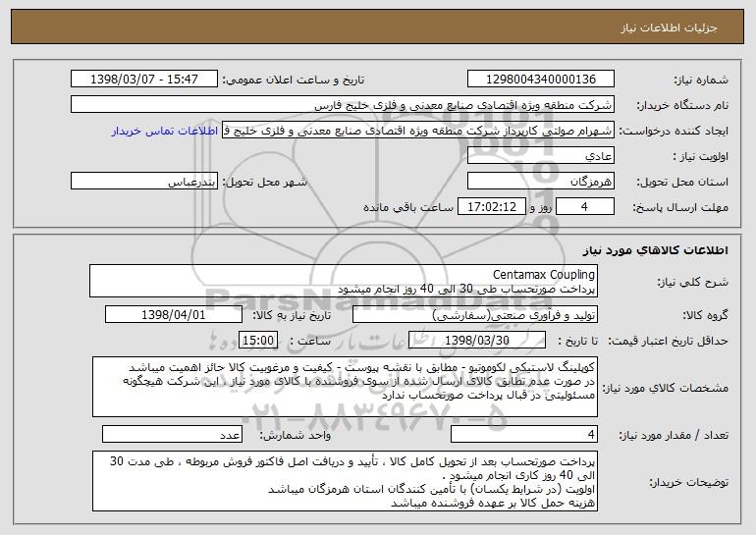The image size is (756, 535).
Task: Select the priority field عادي
Action: pyautogui.click(x=540, y=156)
